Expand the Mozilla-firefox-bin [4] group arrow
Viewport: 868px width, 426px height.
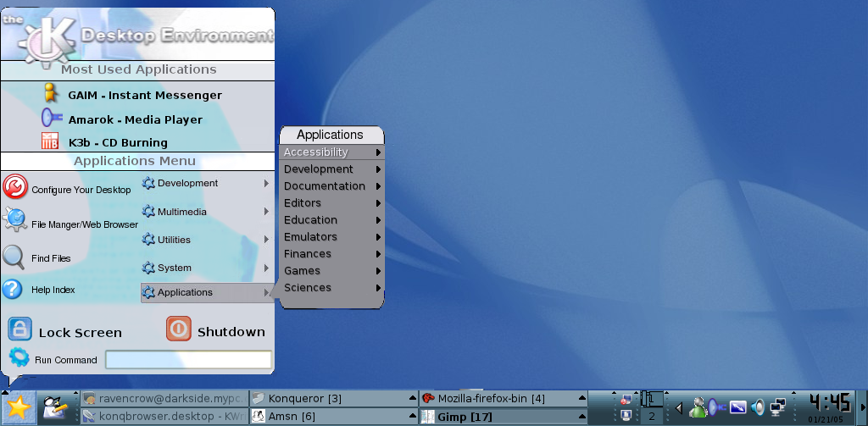[x=581, y=398]
